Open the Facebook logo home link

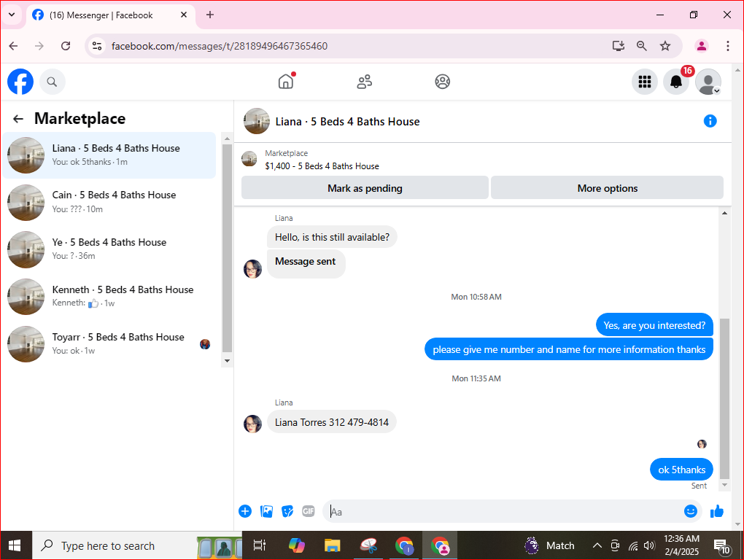click(x=20, y=82)
